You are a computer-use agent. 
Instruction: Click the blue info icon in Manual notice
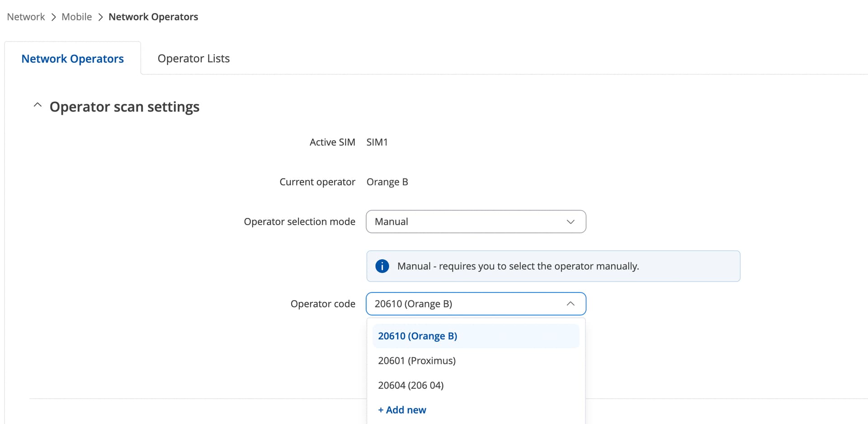[x=382, y=266]
